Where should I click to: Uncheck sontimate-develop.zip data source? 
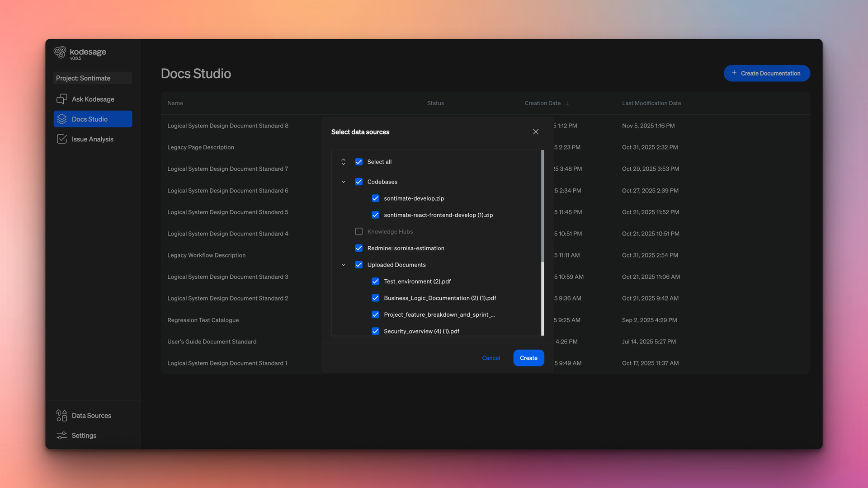(x=375, y=198)
